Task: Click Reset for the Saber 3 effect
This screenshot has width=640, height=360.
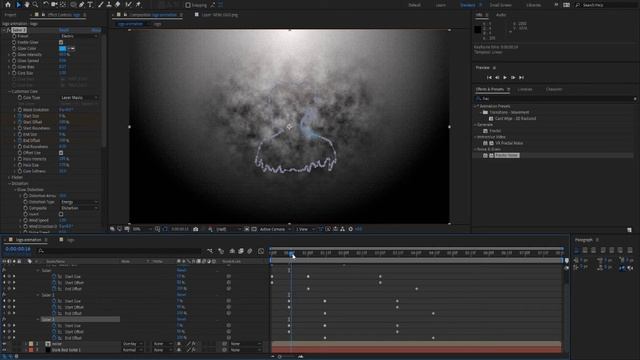Action: pyautogui.click(x=64, y=30)
